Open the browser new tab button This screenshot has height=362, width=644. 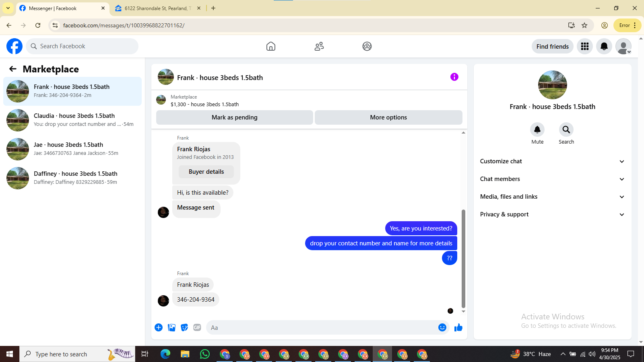click(213, 8)
